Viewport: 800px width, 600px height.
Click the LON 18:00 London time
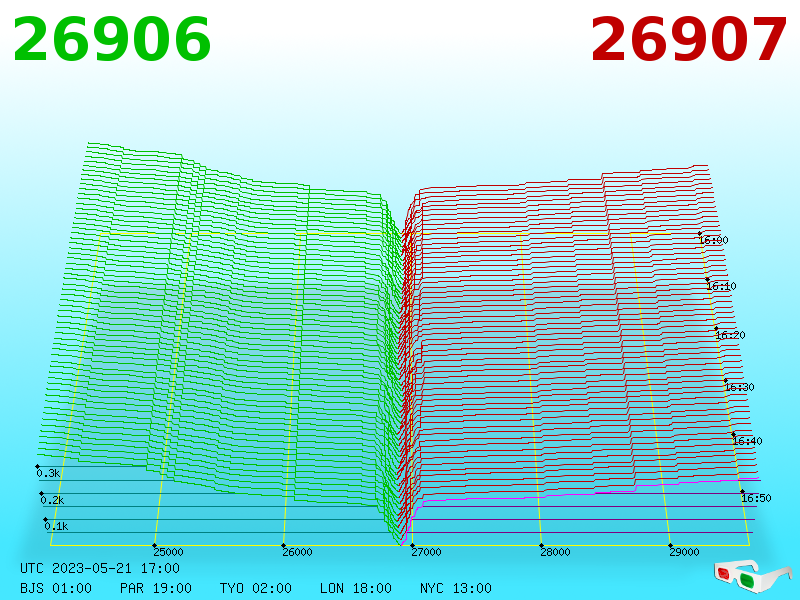(356, 588)
